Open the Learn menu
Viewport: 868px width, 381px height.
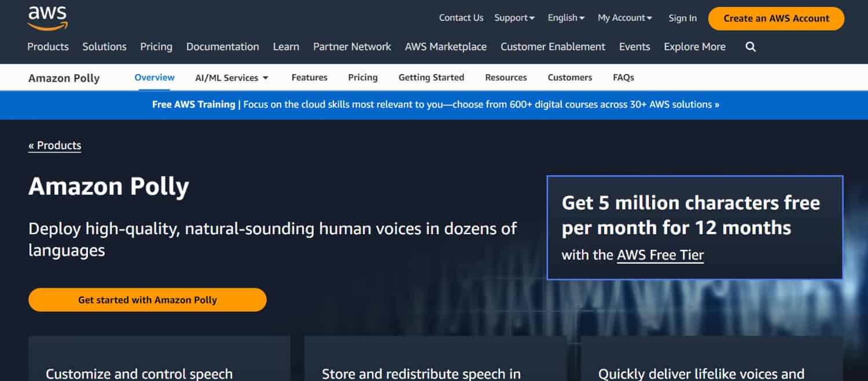286,47
